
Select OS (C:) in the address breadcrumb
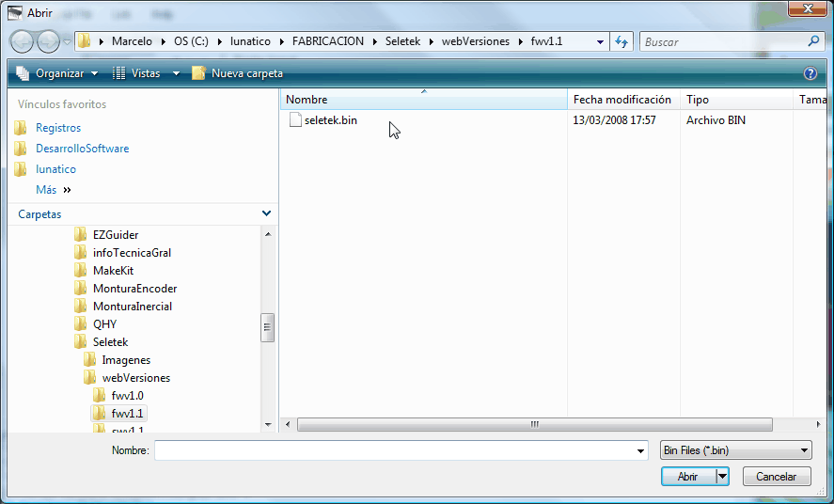tap(191, 41)
